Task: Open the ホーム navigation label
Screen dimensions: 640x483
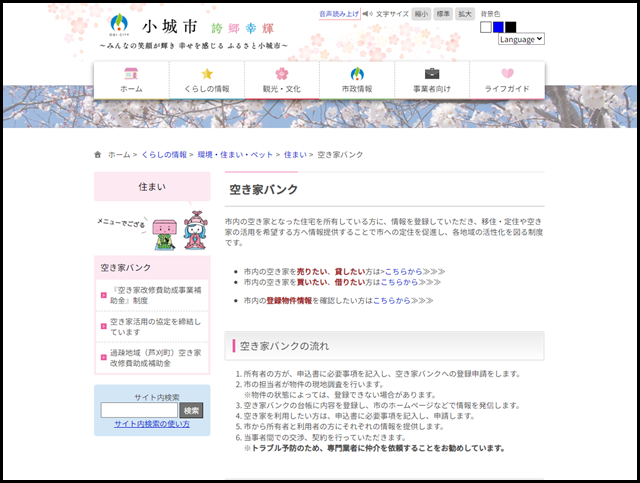Action: point(131,89)
